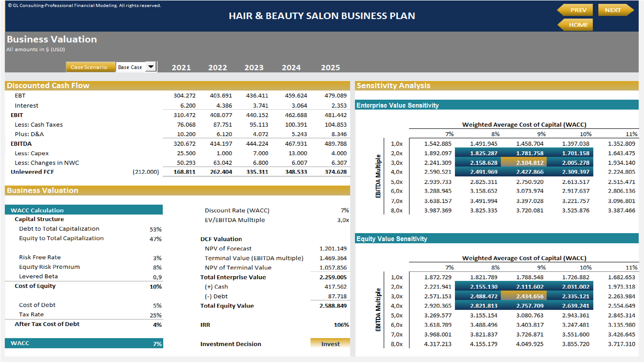Viewport: 644px width, 362px height.
Task: Select After Tax Cost of Debt 4%
Action: [157, 325]
